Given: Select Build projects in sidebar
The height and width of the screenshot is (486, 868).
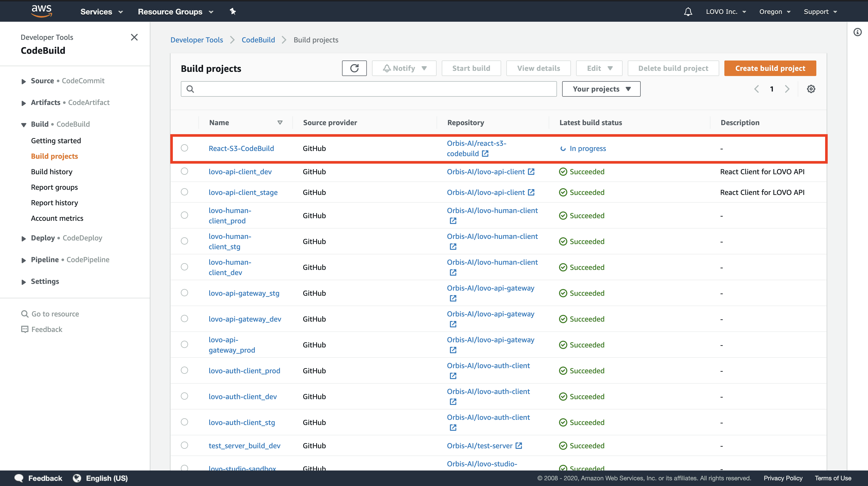Looking at the screenshot, I should tap(54, 156).
